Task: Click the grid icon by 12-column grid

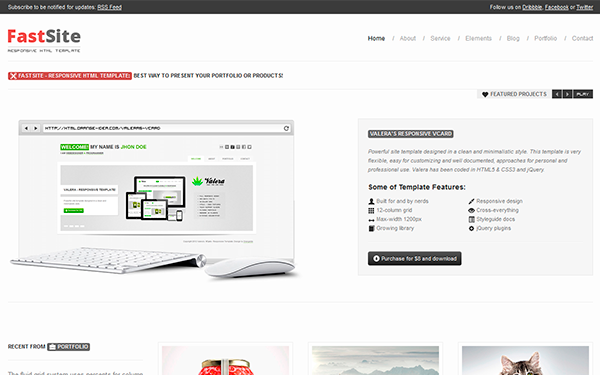Action: [x=371, y=210]
